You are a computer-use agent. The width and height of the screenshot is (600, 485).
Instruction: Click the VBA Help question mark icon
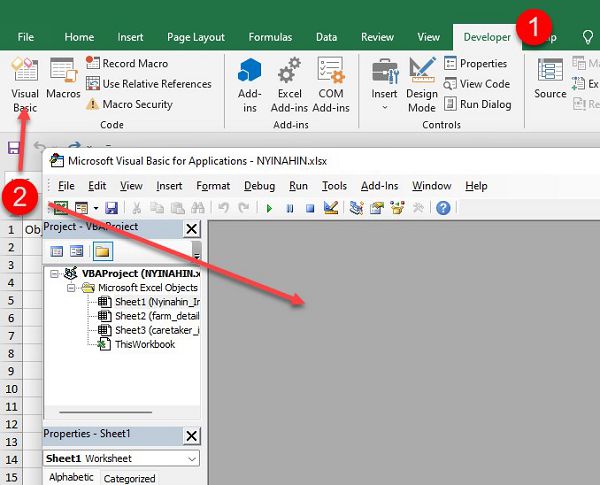[x=443, y=208]
